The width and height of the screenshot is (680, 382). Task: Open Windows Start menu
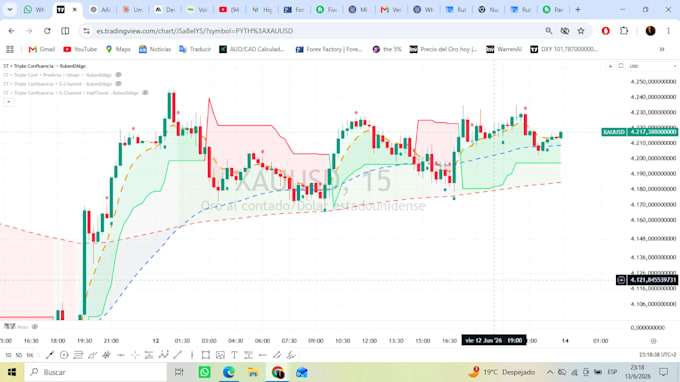click(x=12, y=372)
